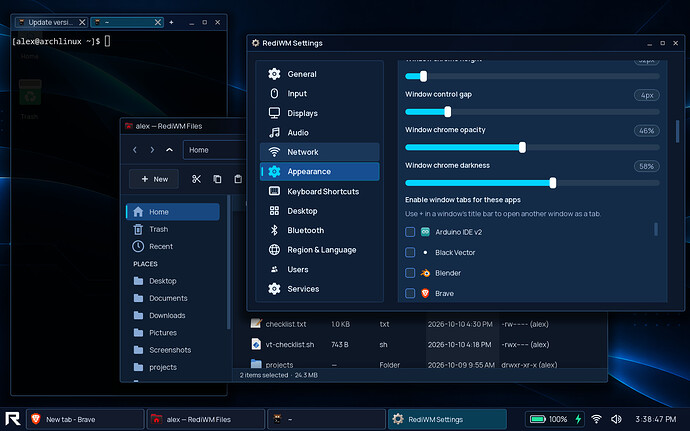Add a new terminal tab
Screen dimensions: 690x431
[x=171, y=22]
